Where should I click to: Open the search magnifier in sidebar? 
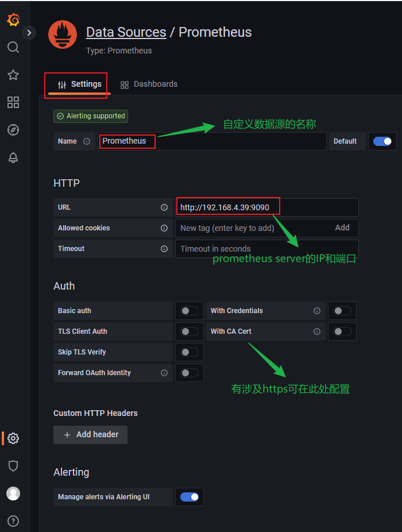tap(13, 47)
